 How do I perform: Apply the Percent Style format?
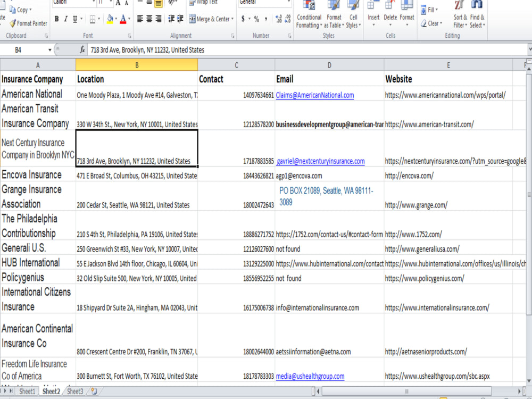(x=257, y=19)
